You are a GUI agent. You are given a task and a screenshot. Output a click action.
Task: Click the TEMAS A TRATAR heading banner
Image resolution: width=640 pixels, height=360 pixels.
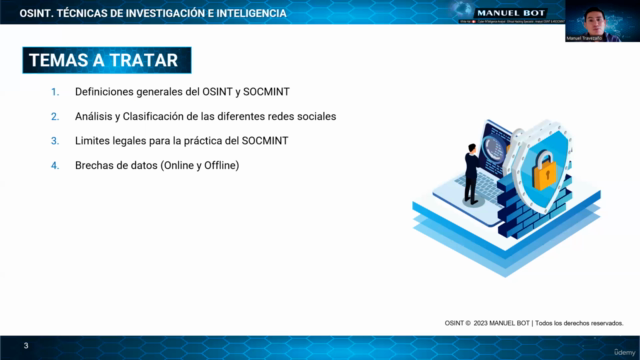click(107, 60)
